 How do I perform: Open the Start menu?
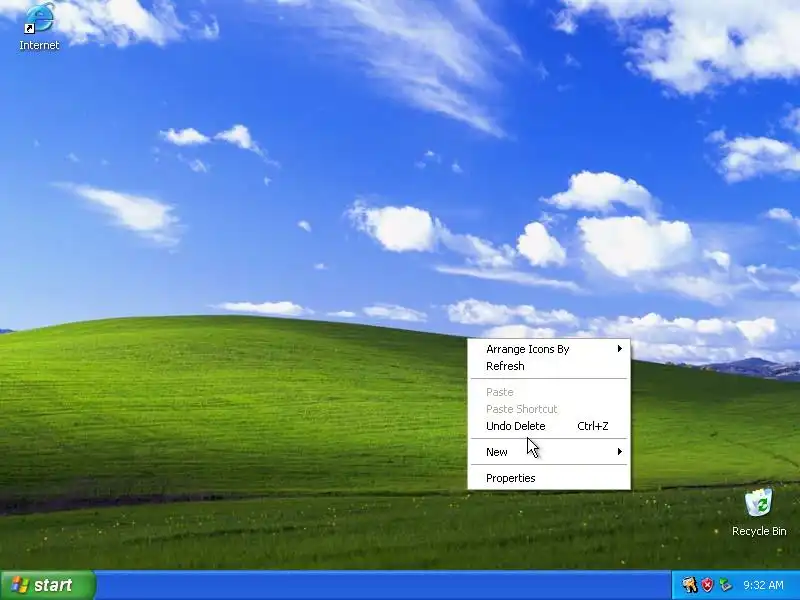pyautogui.click(x=48, y=585)
